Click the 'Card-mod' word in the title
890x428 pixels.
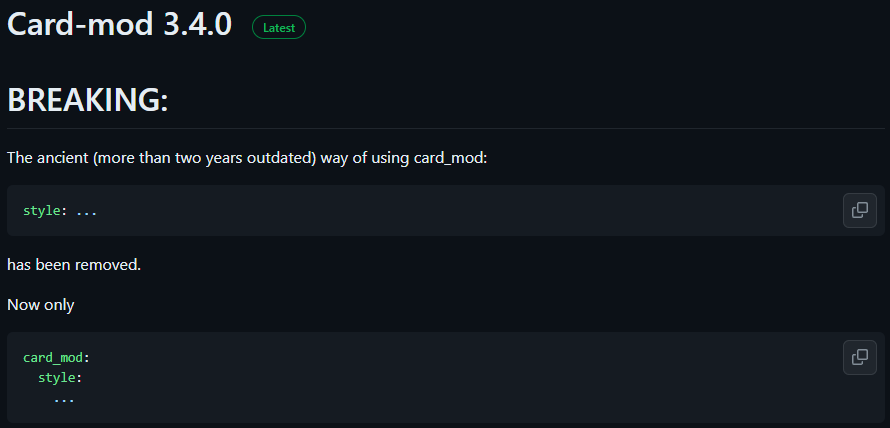80,25
